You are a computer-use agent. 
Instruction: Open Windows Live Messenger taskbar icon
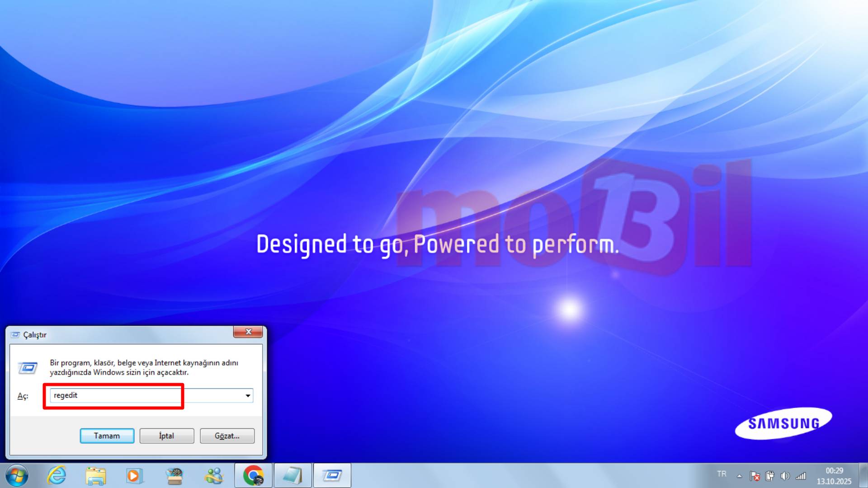pyautogui.click(x=213, y=475)
